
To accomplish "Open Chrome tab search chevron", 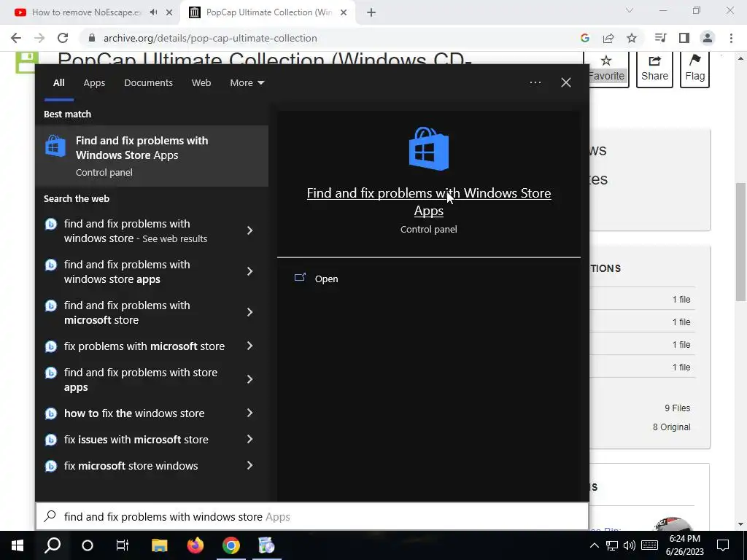I will (630, 10).
